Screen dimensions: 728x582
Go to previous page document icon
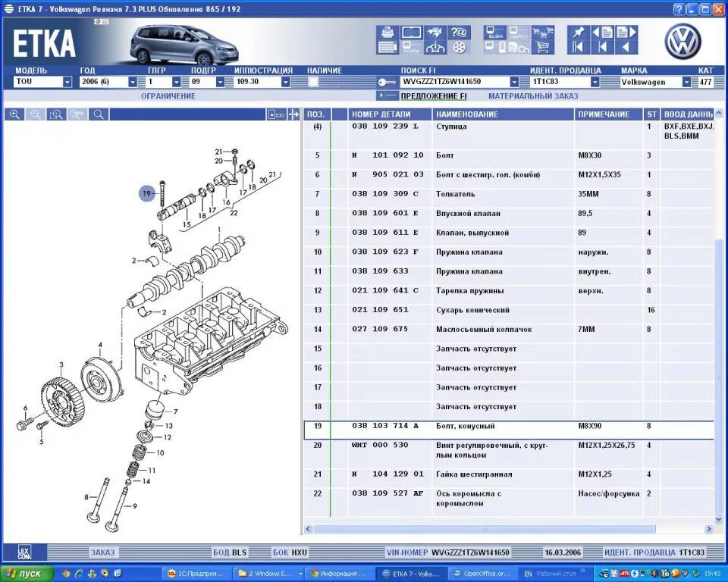pyautogui.click(x=602, y=33)
